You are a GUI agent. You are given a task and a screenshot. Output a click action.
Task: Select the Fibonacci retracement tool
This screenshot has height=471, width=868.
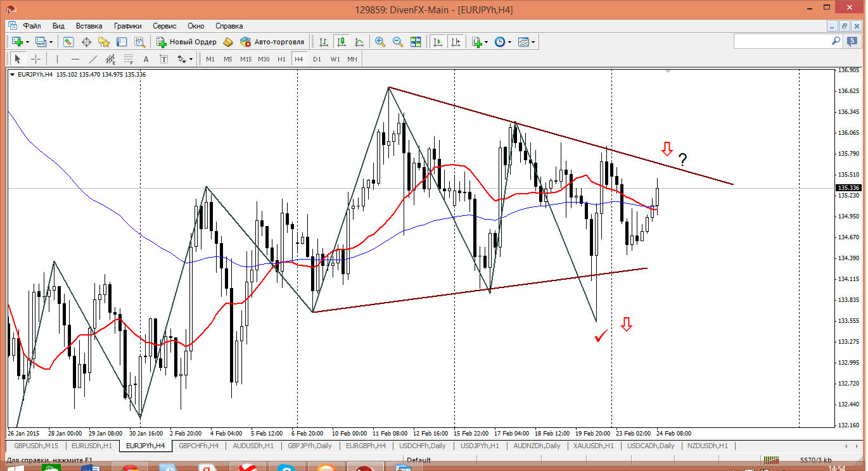coord(129,59)
